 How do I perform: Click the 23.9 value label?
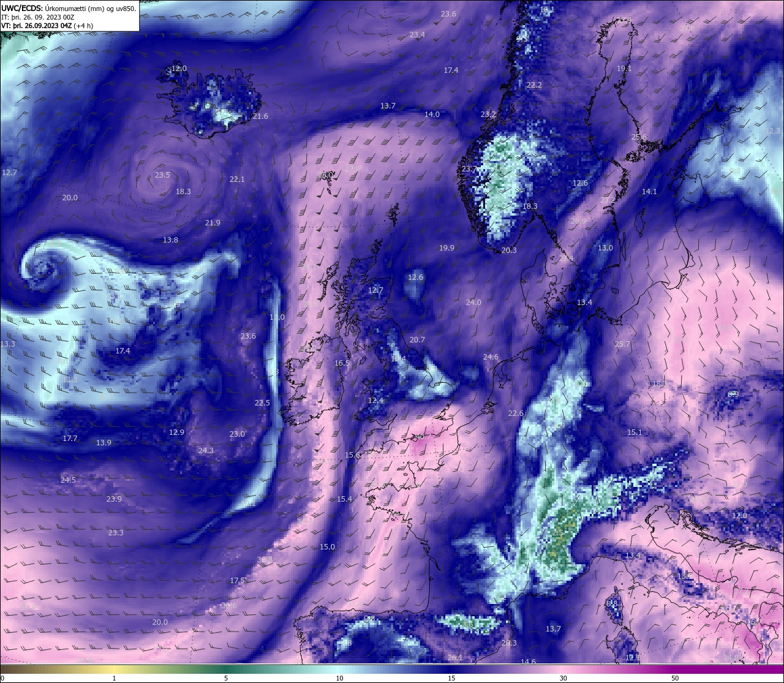click(114, 499)
